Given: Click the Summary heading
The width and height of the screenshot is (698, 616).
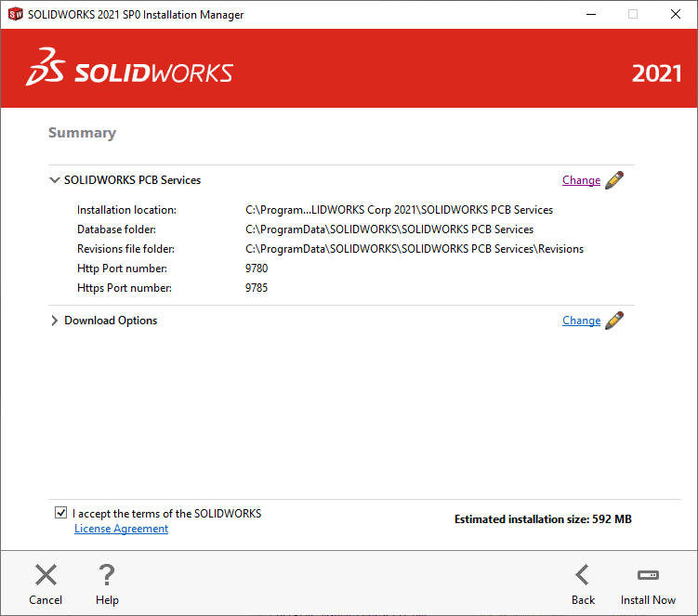Looking at the screenshot, I should pos(83,133).
